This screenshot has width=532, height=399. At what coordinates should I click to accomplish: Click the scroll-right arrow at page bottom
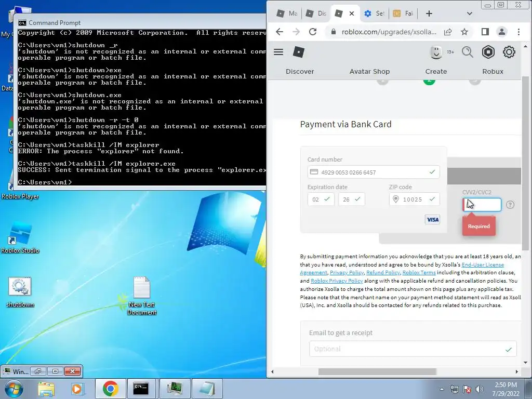pos(516,371)
